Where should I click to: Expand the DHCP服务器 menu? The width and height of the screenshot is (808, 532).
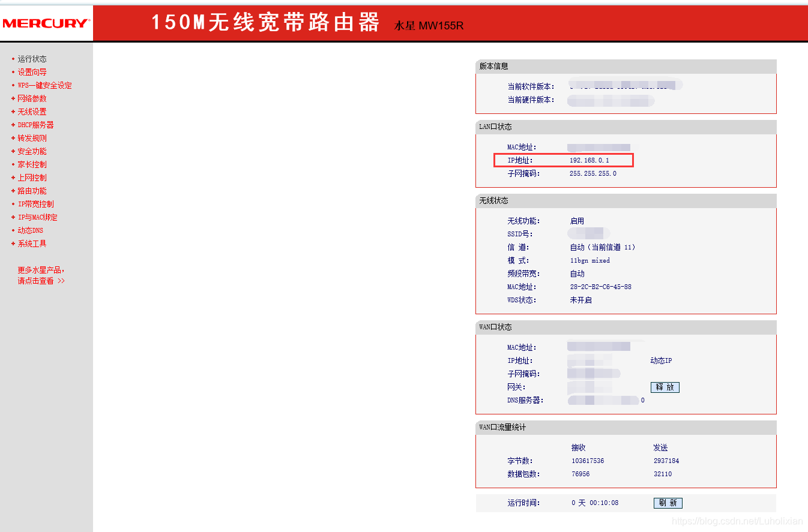(x=35, y=125)
